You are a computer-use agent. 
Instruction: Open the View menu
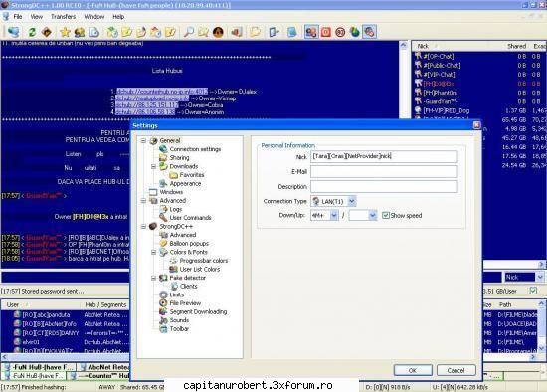(x=36, y=16)
